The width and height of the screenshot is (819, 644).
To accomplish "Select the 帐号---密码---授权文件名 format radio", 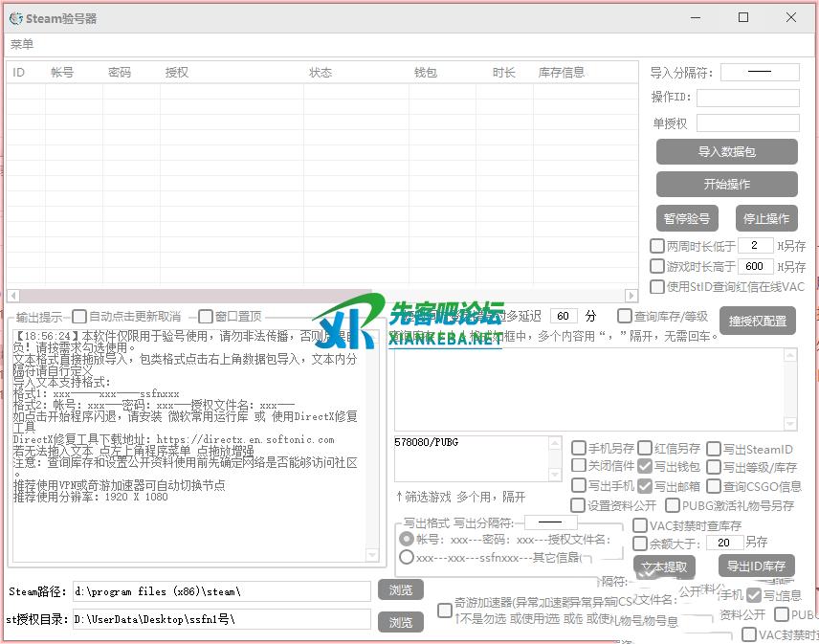I will pos(407,540).
